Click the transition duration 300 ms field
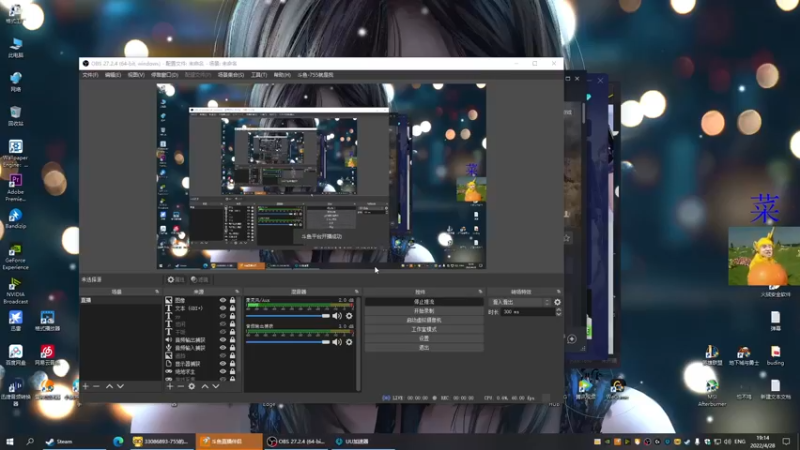 [x=528, y=312]
